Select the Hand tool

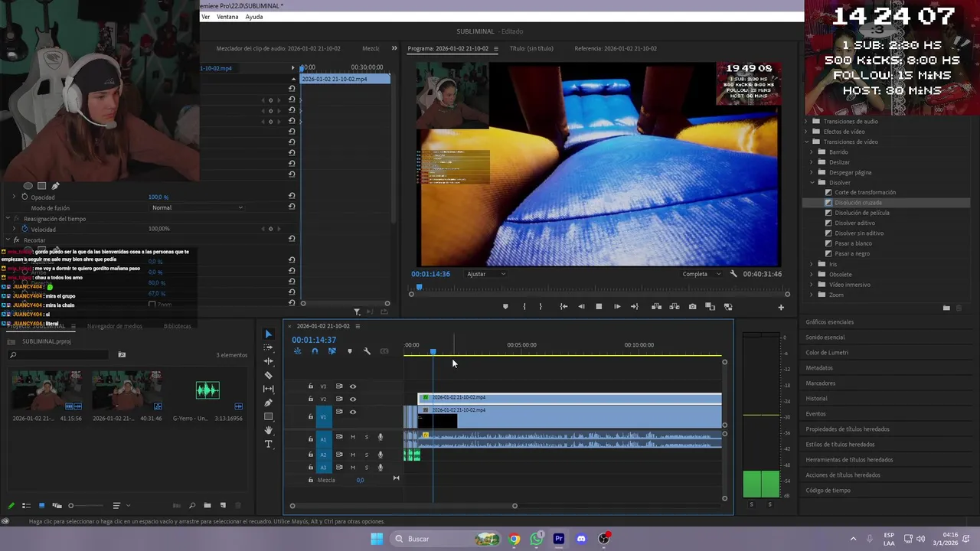(268, 430)
